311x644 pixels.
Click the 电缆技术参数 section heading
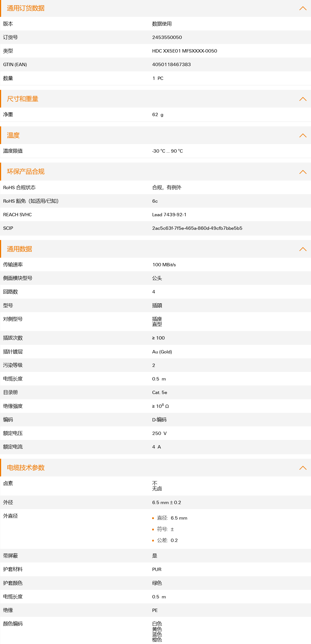pyautogui.click(x=26, y=468)
